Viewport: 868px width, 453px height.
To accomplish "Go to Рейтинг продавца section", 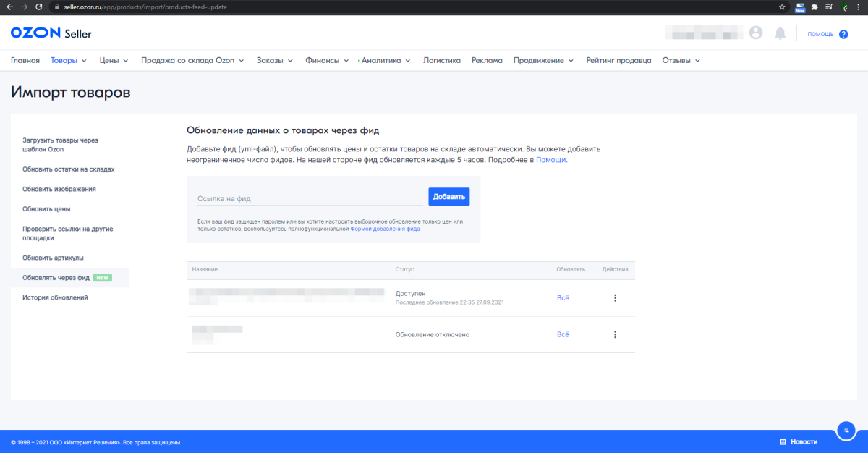I will click(x=618, y=61).
